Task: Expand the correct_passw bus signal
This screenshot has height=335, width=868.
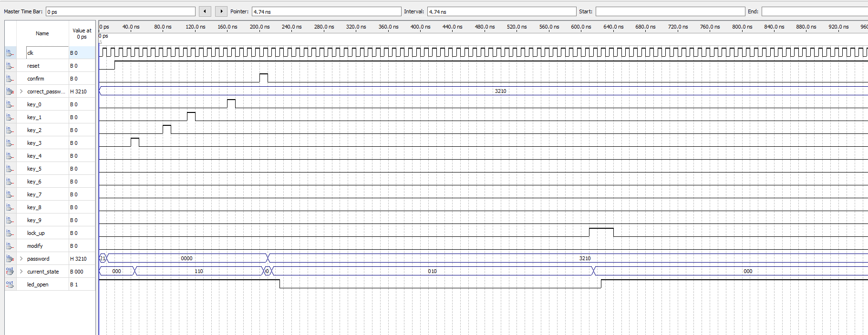Action: pyautogui.click(x=21, y=91)
